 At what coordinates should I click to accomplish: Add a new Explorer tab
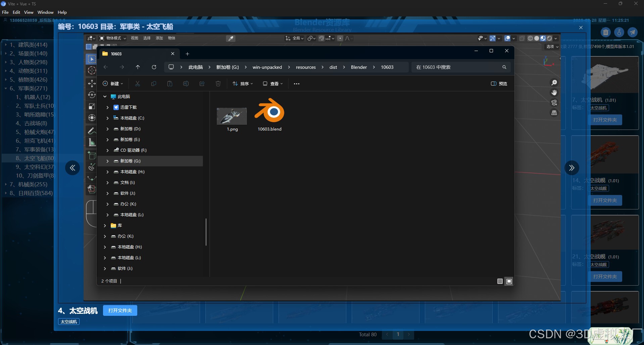[188, 54]
